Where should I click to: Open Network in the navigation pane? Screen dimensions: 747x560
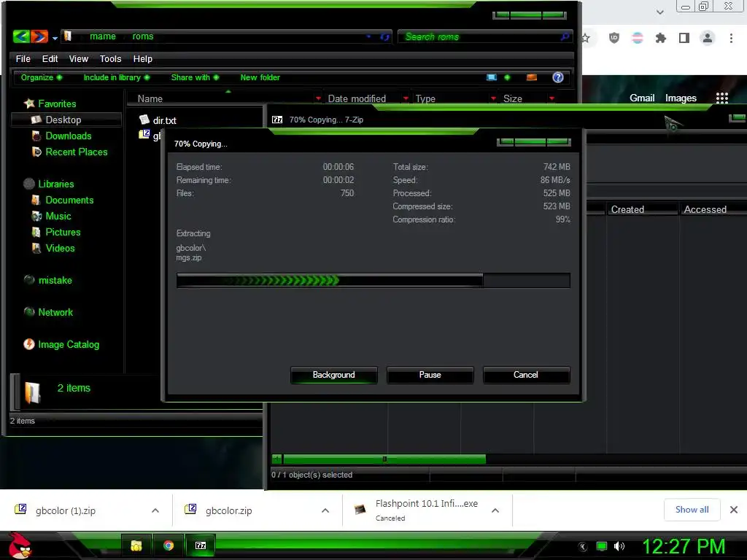[55, 312]
